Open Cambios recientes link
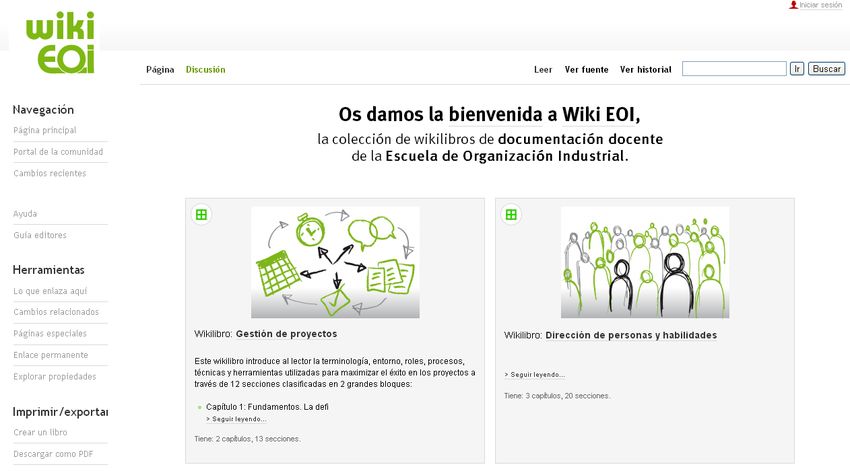The width and height of the screenshot is (850, 471). pos(49,173)
